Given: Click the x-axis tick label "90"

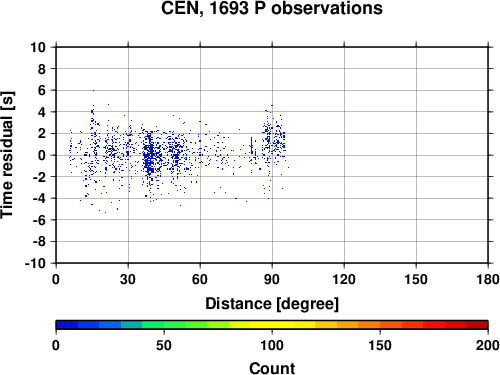Looking at the screenshot, I should [272, 279].
